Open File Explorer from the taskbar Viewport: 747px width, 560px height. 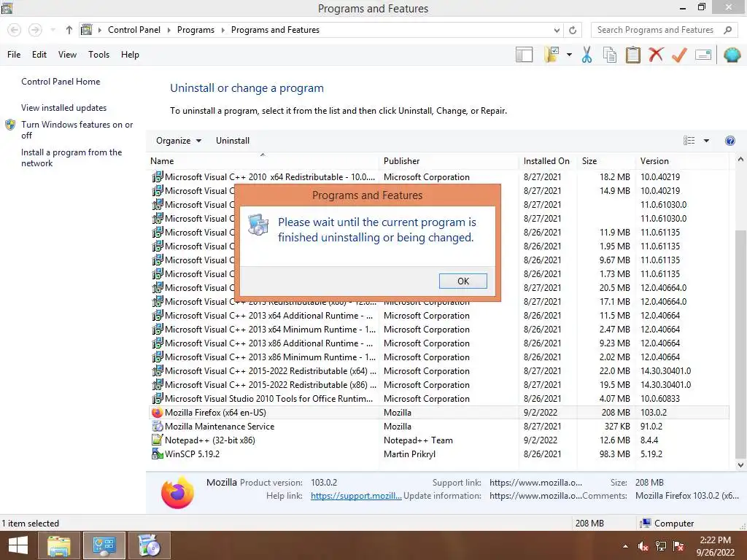pyautogui.click(x=58, y=545)
